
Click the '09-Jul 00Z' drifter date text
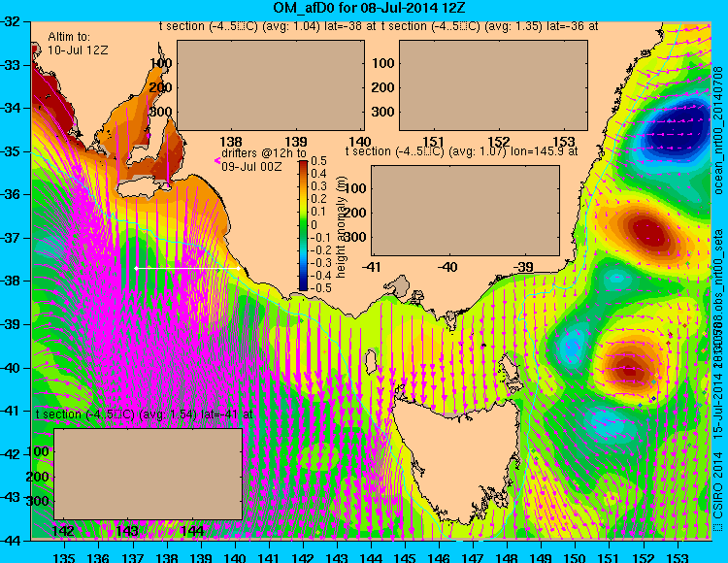[251, 166]
